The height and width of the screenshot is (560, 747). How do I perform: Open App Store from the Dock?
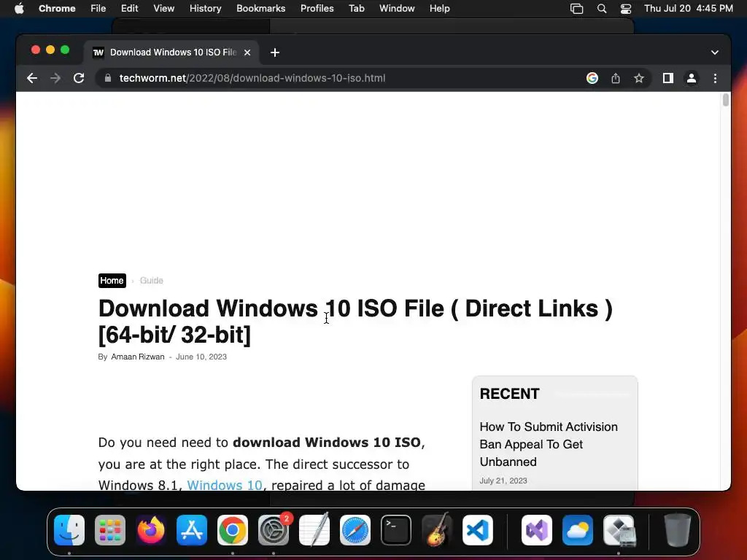[x=192, y=530]
